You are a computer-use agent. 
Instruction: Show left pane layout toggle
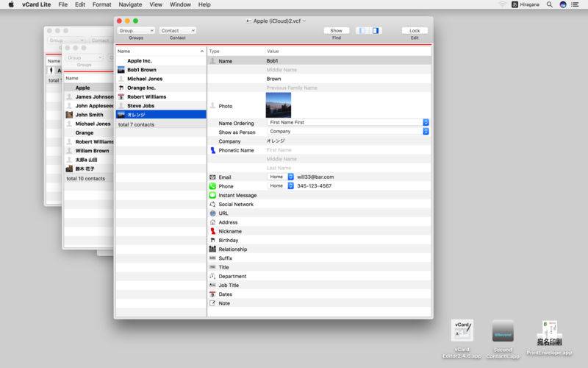(362, 30)
